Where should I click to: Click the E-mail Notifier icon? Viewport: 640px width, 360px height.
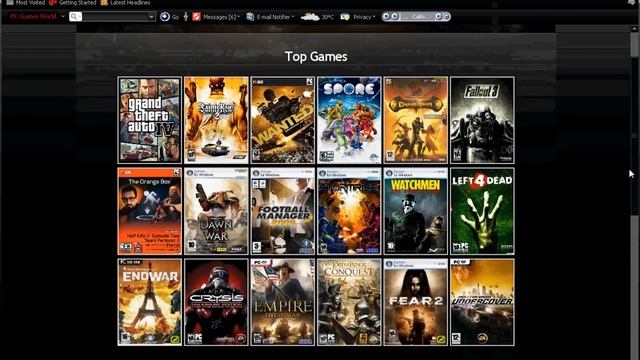point(250,17)
